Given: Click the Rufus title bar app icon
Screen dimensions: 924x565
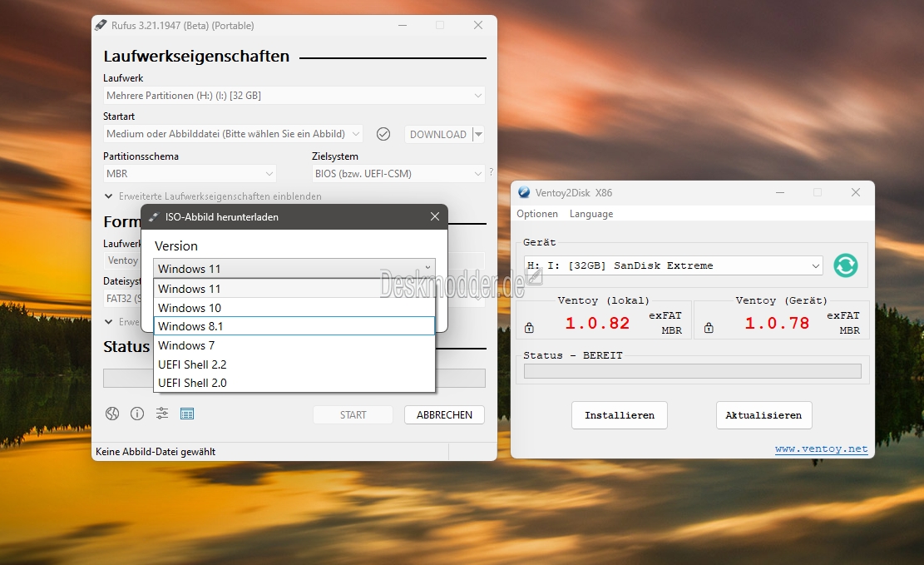Looking at the screenshot, I should pyautogui.click(x=101, y=25).
